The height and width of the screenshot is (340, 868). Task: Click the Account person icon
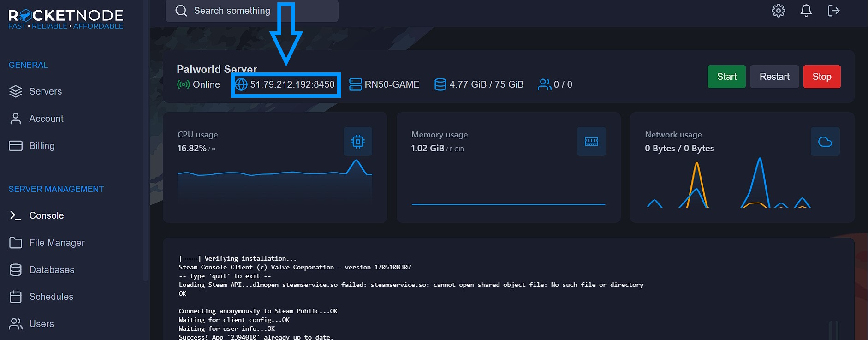16,119
